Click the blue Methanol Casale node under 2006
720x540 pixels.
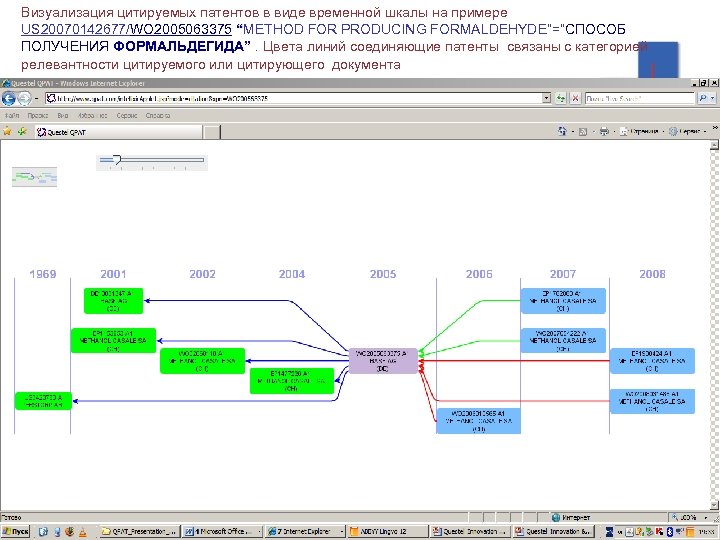click(x=478, y=421)
